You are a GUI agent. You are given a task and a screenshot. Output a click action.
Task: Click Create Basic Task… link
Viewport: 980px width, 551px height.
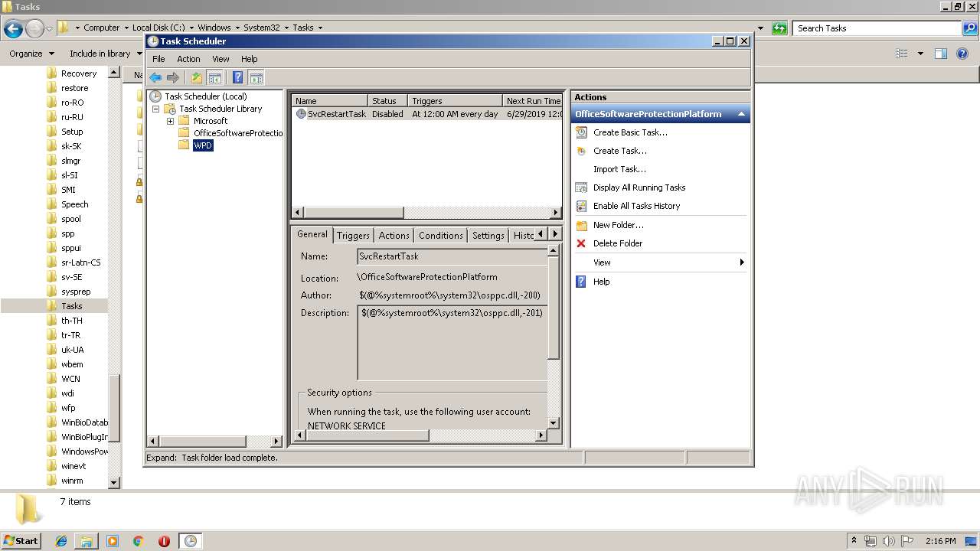pos(630,132)
